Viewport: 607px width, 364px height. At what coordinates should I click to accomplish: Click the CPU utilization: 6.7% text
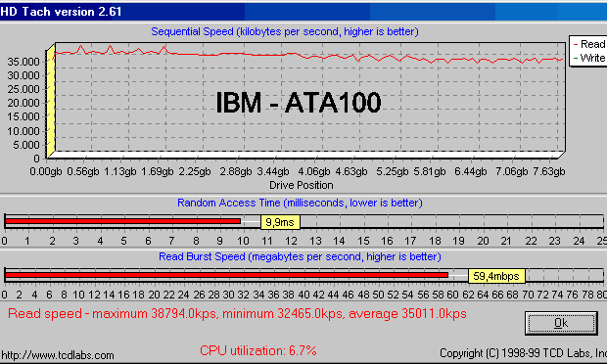[258, 350]
